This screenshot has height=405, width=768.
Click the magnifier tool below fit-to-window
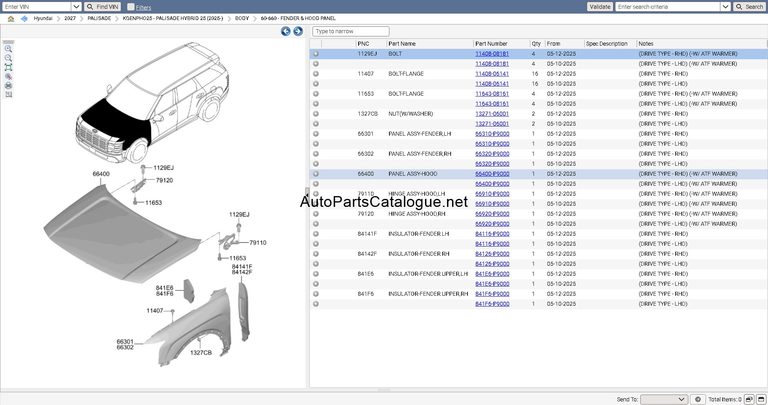8,76
